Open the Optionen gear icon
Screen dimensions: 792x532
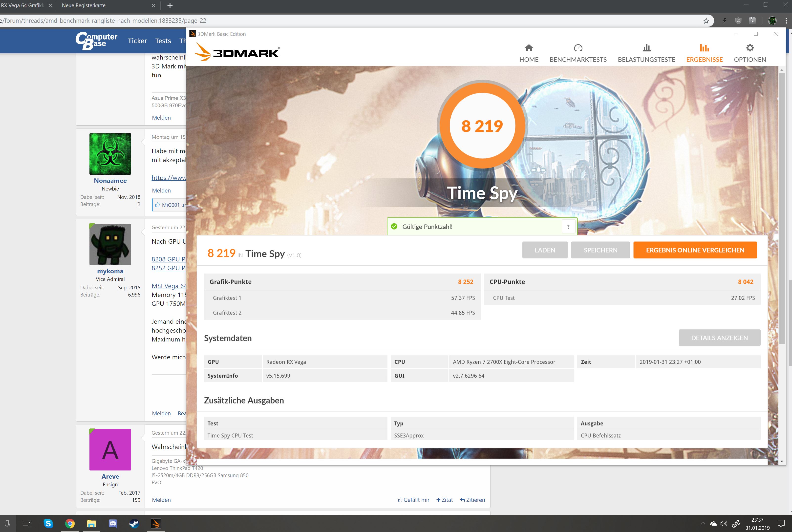pyautogui.click(x=750, y=48)
